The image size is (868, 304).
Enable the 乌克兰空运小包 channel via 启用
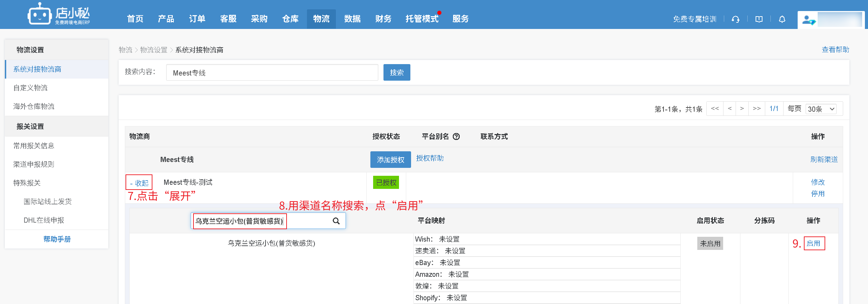[814, 243]
